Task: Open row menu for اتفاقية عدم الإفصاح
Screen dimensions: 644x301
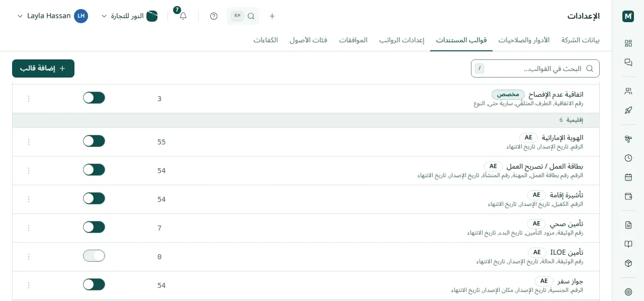Action: [29, 99]
